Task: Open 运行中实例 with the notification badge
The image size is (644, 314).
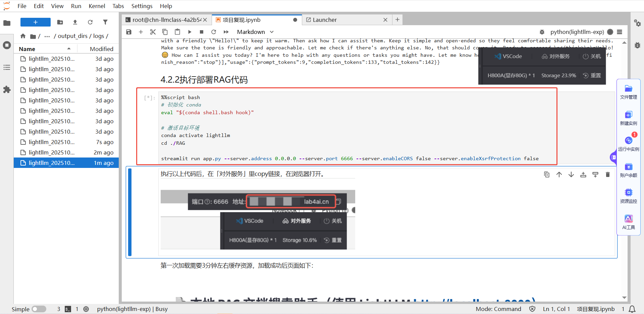Action: (x=628, y=144)
